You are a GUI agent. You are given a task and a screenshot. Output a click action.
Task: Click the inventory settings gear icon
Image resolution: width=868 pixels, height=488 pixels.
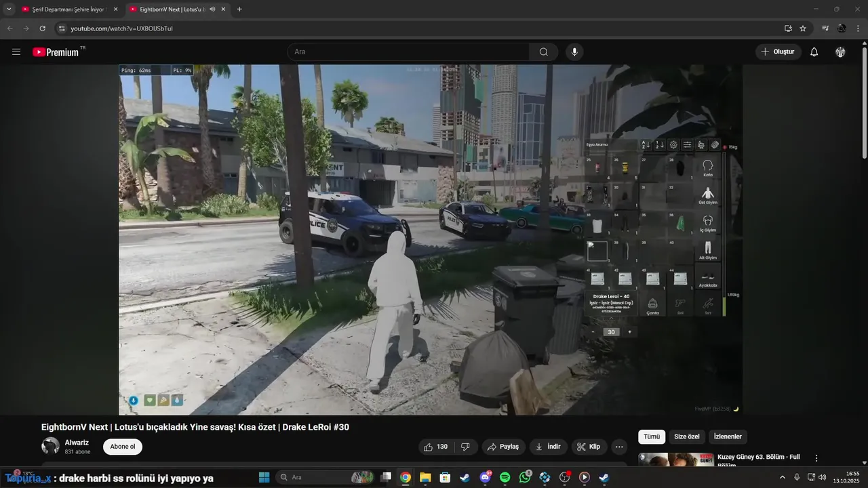pyautogui.click(x=673, y=145)
